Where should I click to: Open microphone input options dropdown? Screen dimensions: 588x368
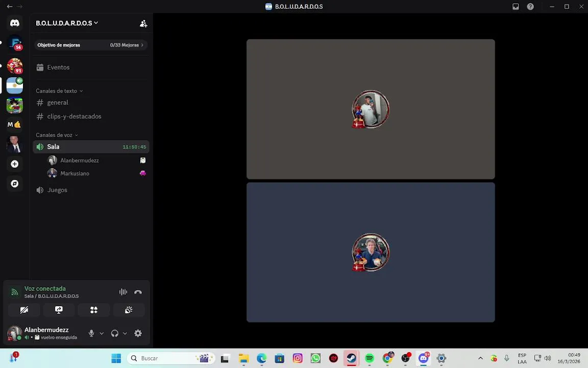(x=102, y=333)
